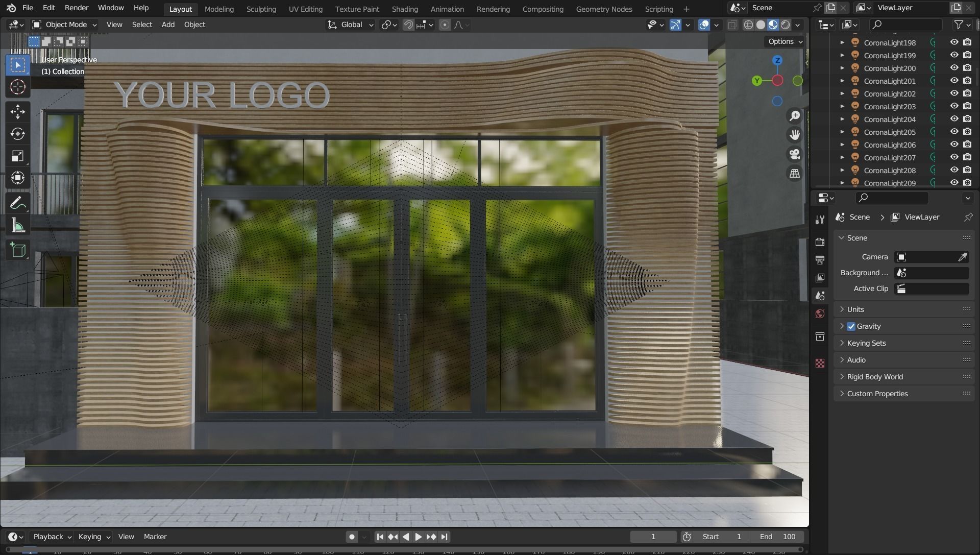The image size is (980, 555).
Task: Expand the CoronaLight200 tree item
Action: coord(842,68)
